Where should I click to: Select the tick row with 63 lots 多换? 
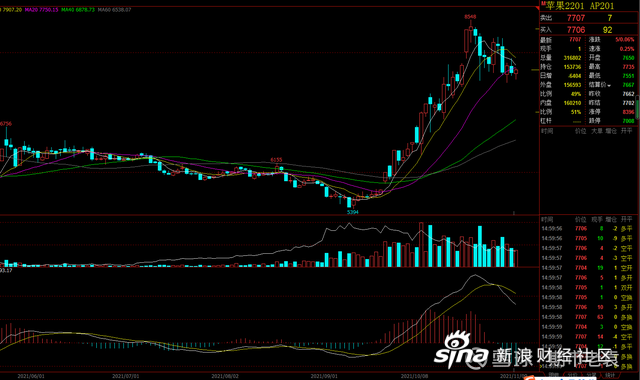587,317
